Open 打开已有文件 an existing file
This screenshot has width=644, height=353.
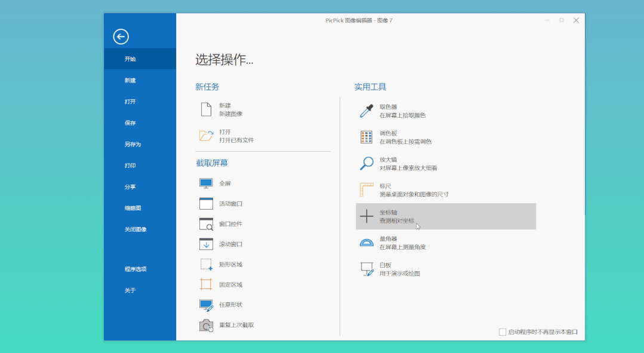click(233, 135)
